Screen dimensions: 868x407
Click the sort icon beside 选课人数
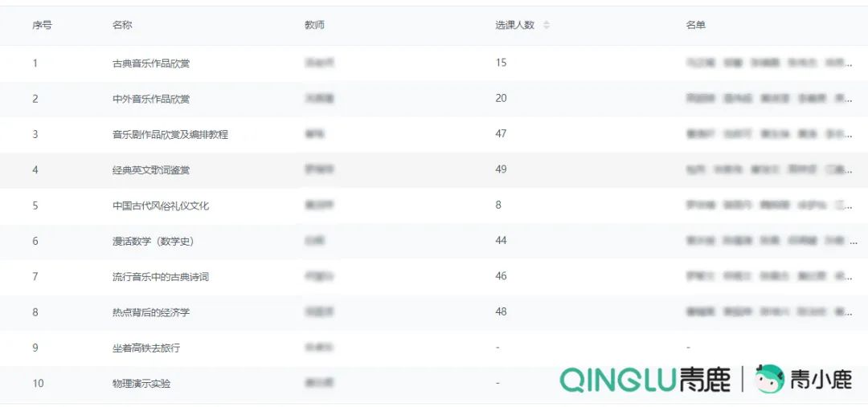click(547, 25)
